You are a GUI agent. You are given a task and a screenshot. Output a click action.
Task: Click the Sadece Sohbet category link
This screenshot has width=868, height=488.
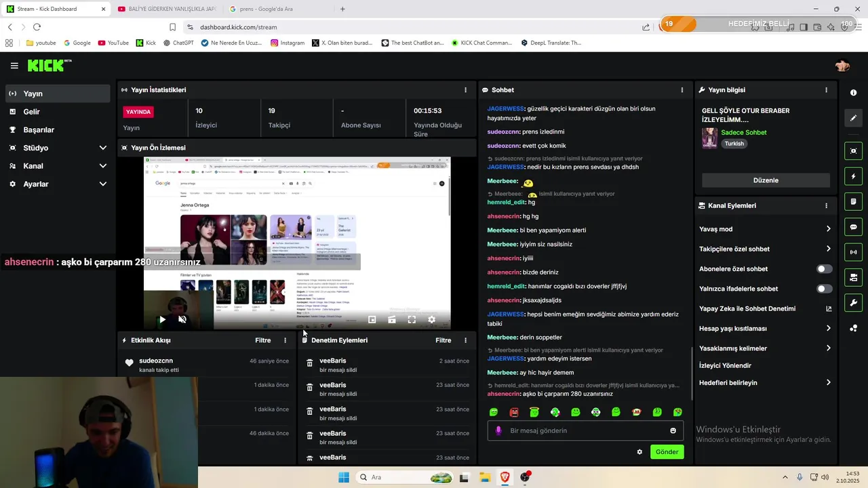coord(743,132)
